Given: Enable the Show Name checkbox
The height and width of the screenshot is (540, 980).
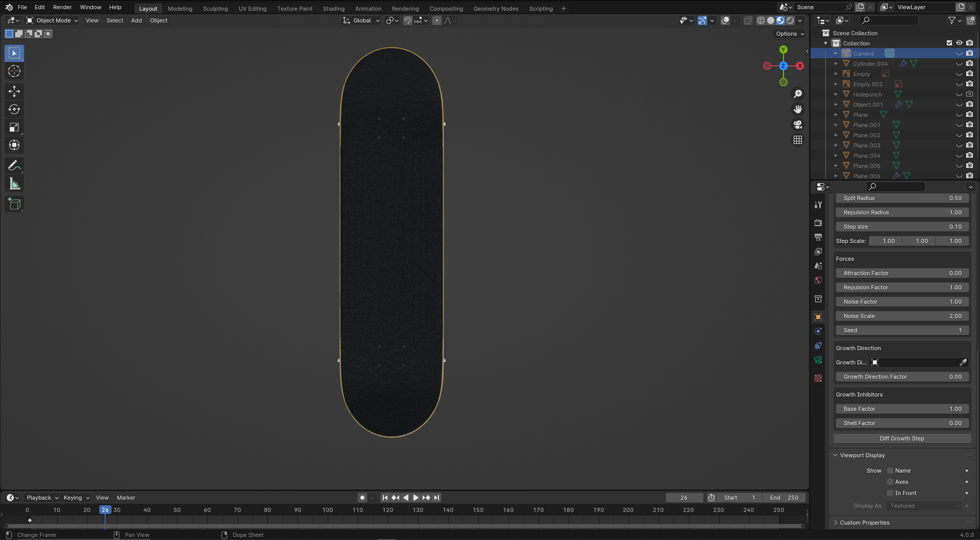Looking at the screenshot, I should (890, 471).
